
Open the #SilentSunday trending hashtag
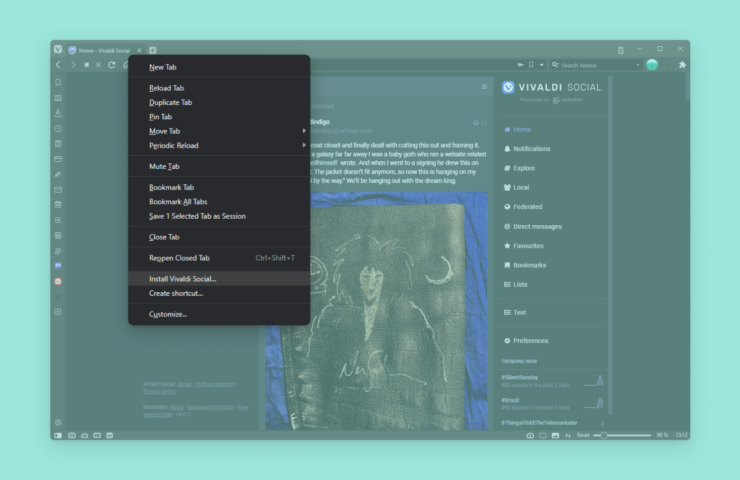point(520,378)
